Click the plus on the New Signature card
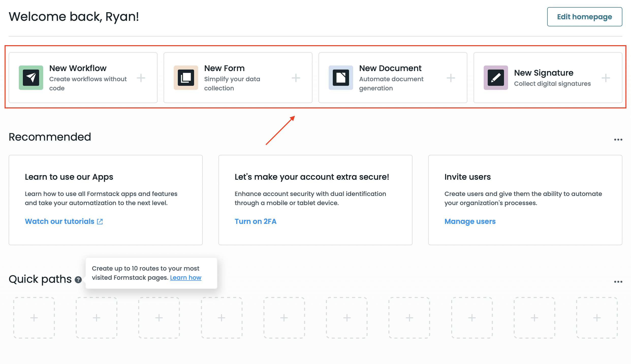The height and width of the screenshot is (364, 631). pos(606,78)
